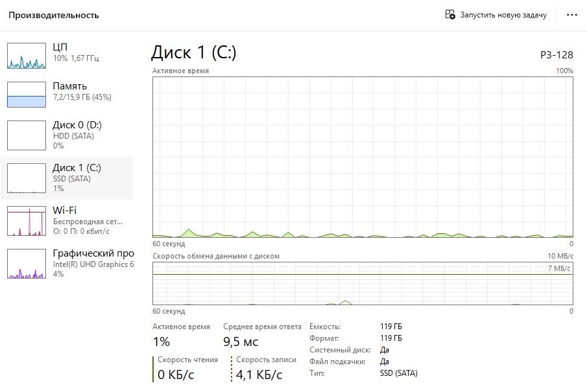Viewport: 587px width, 392px height.
Task: Select the ЦП mini graph thumbnail
Action: pos(27,55)
